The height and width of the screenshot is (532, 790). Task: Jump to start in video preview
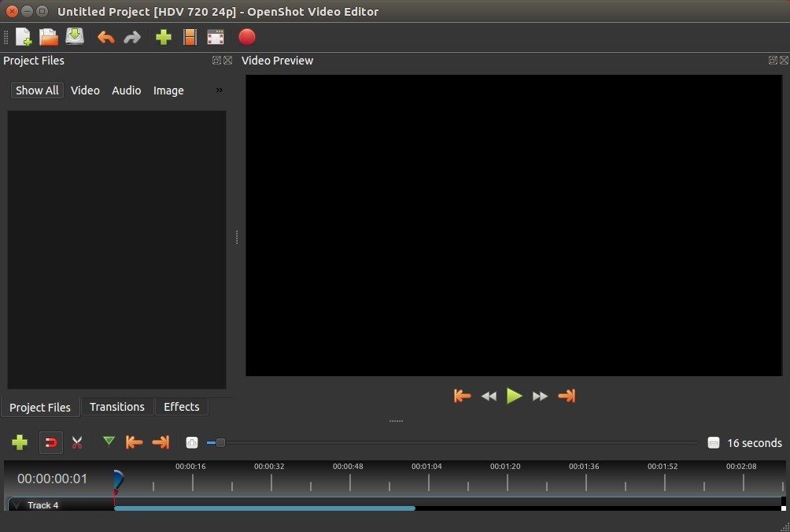(462, 396)
